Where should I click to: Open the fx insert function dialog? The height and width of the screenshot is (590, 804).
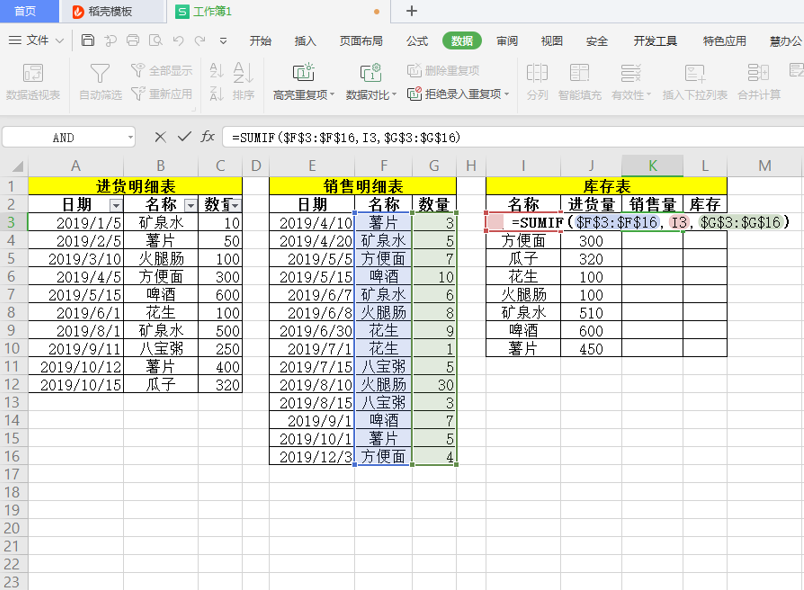[208, 137]
